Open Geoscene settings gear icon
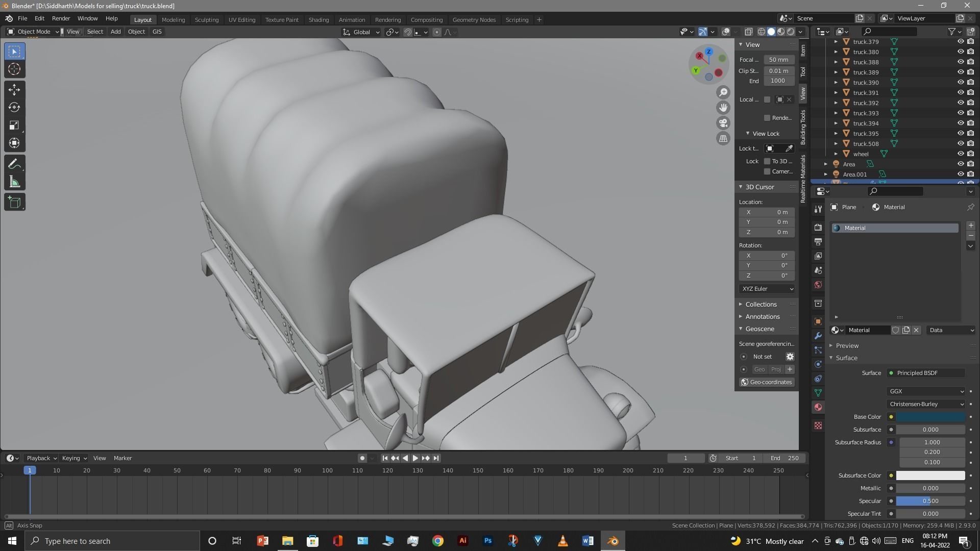980x551 pixels. [790, 357]
